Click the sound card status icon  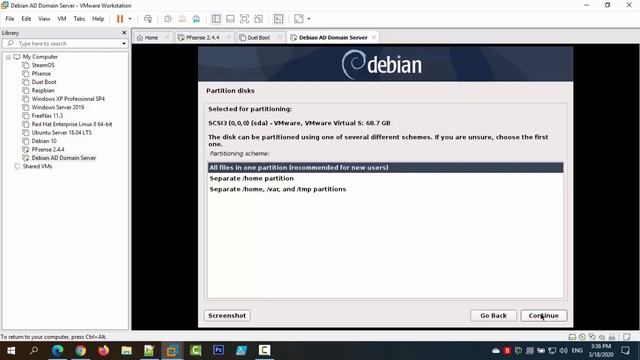pyautogui.click(x=602, y=337)
